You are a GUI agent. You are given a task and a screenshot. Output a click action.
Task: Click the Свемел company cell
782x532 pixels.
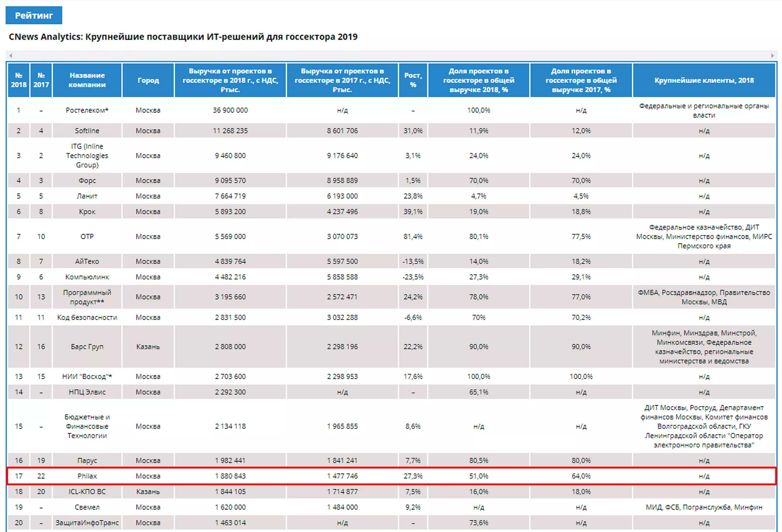click(87, 507)
